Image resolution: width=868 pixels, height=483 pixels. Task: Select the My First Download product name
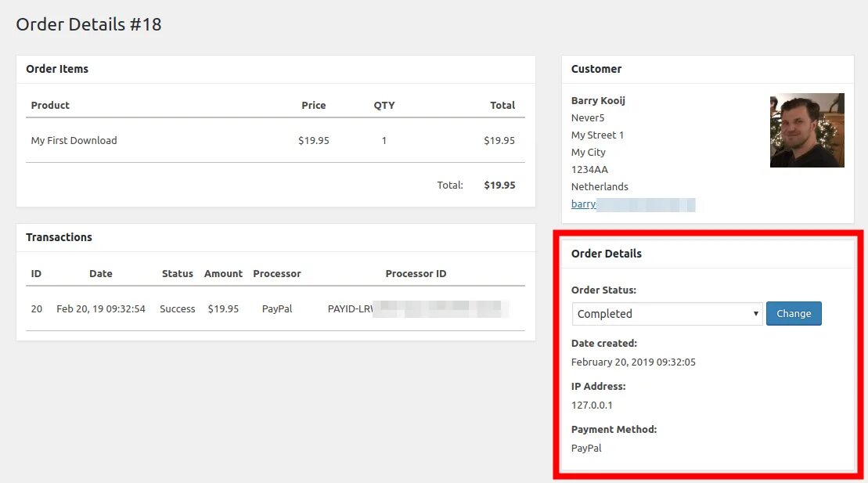tap(74, 141)
